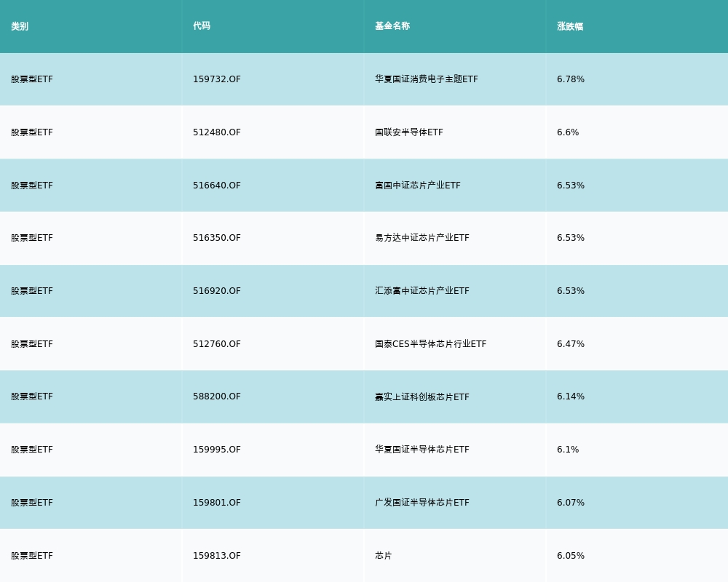
Task: Click the 6.07% change value
Action: pos(571,503)
